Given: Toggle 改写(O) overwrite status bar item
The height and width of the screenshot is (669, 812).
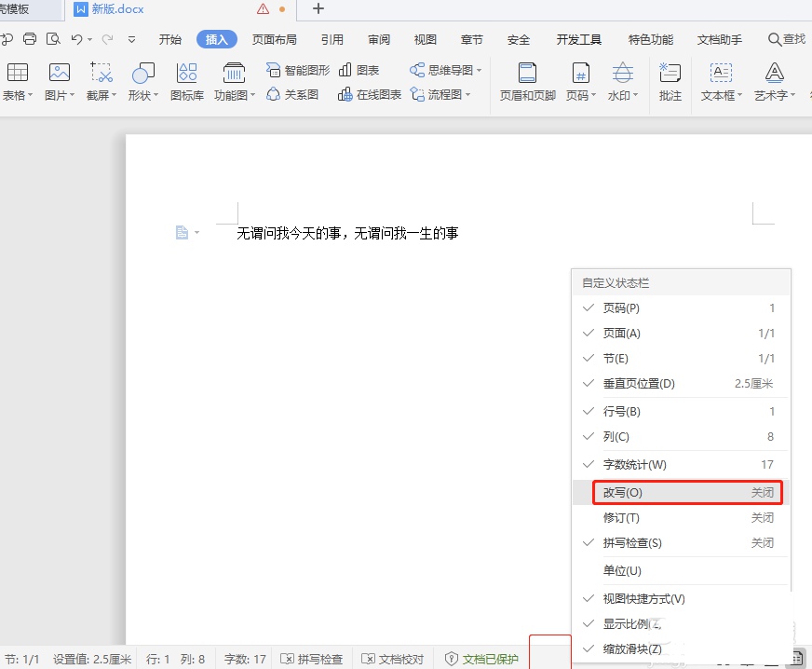Looking at the screenshot, I should [x=686, y=492].
